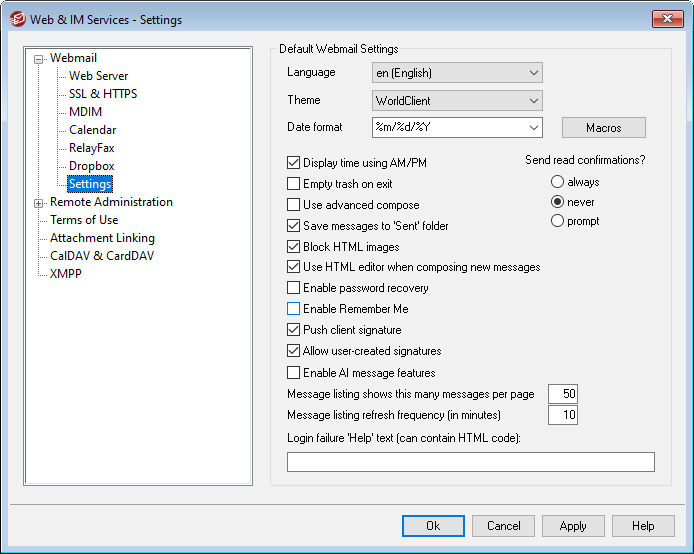Open the Calendar settings page
This screenshot has width=694, height=554.
pos(92,130)
